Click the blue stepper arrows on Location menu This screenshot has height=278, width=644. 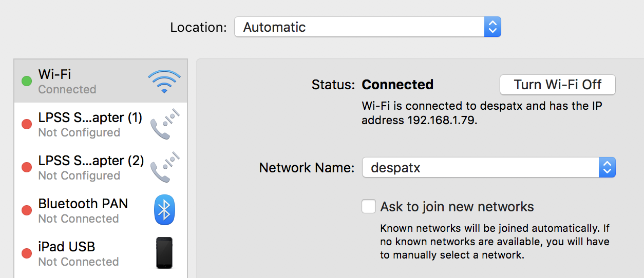pos(493,27)
